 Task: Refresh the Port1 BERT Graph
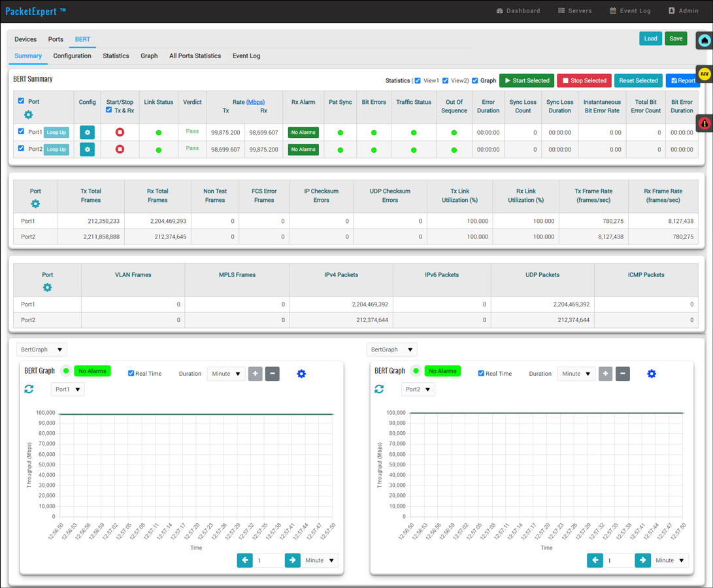click(x=29, y=389)
